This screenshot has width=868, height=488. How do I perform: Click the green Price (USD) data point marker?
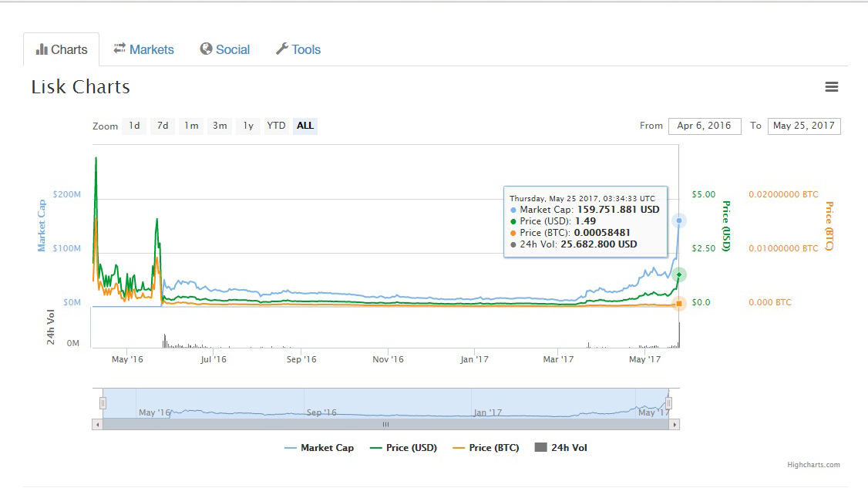click(x=679, y=274)
